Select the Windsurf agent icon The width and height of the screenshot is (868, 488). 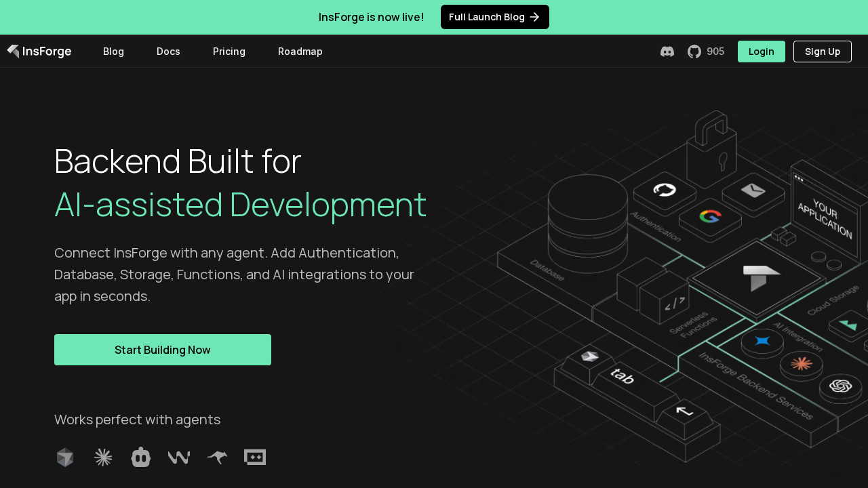[178, 457]
